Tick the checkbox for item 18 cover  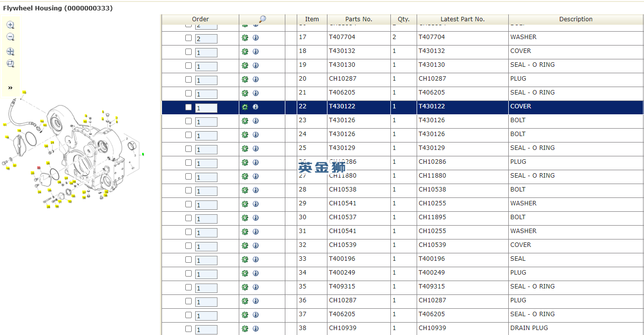[x=188, y=51]
